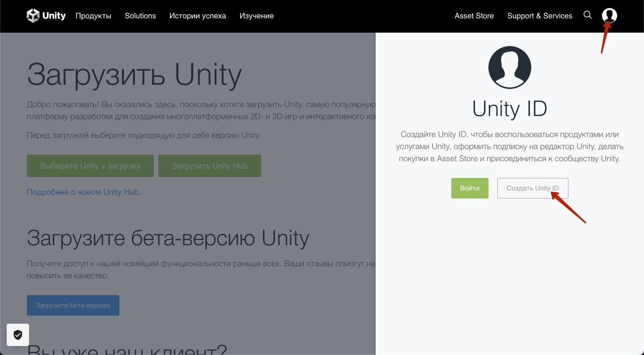Click the green Войти button

[470, 188]
